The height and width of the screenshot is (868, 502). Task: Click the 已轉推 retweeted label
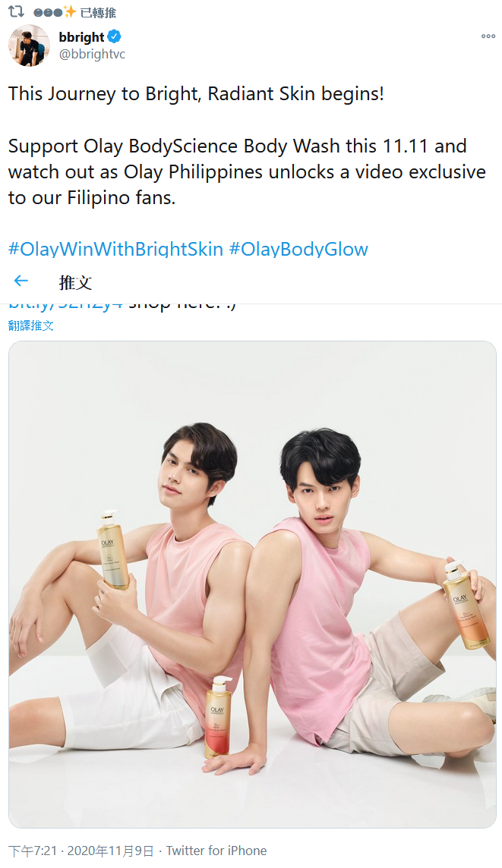tap(98, 12)
